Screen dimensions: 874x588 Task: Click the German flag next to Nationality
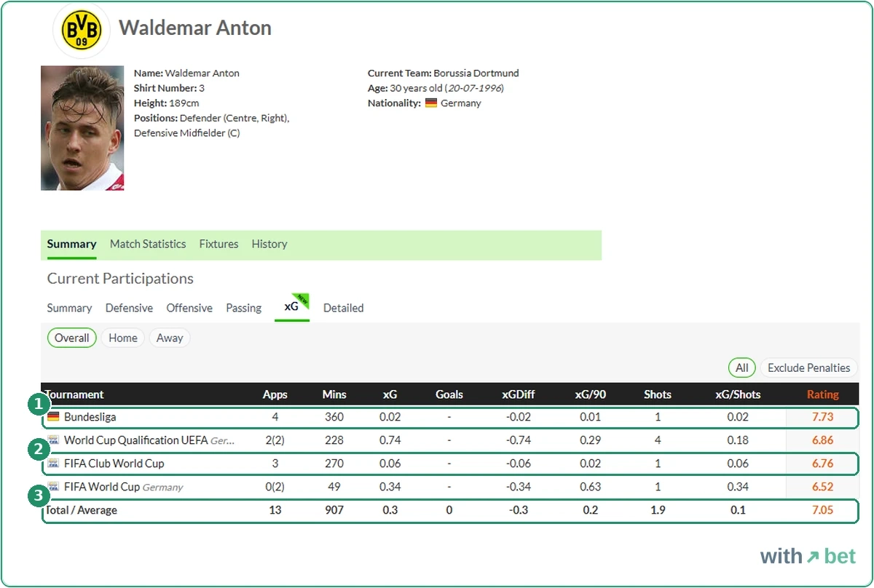pos(431,103)
